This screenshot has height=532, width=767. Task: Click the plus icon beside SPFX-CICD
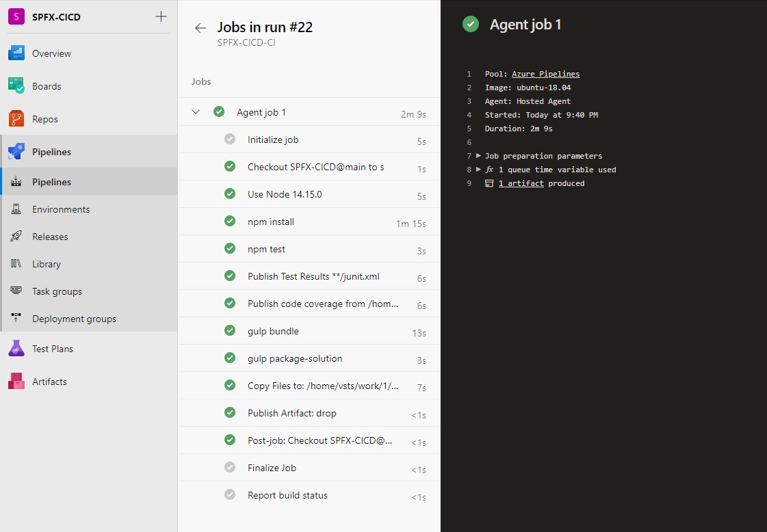(161, 16)
